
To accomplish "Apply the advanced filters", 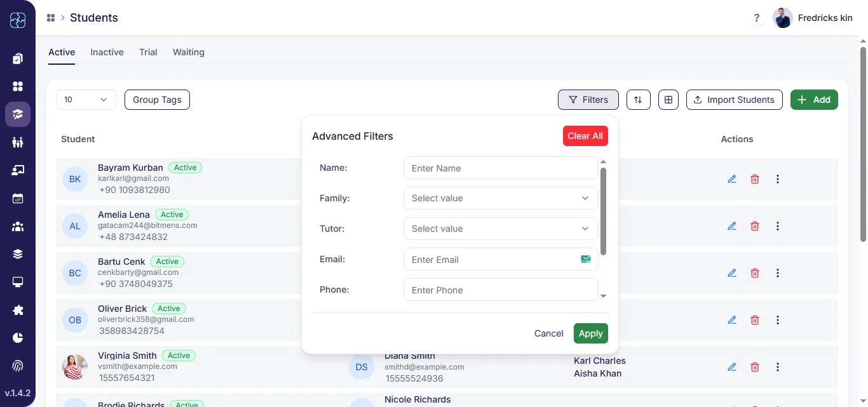I will coord(590,333).
